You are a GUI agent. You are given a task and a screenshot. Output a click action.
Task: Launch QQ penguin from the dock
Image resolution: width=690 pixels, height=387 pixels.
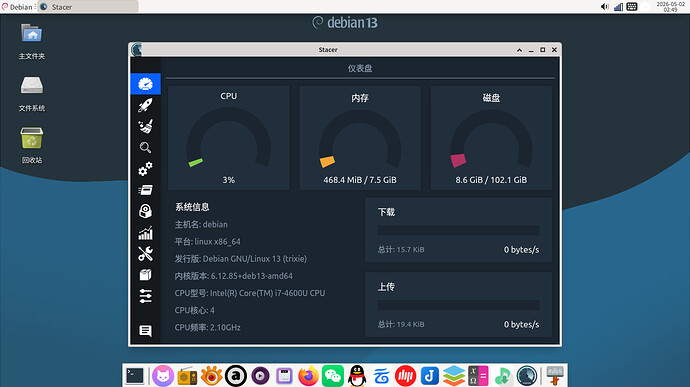[357, 376]
